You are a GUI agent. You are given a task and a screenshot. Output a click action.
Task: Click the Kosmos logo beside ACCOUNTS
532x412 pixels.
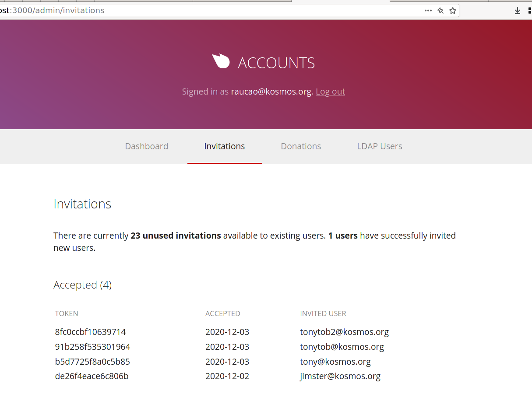click(x=221, y=61)
